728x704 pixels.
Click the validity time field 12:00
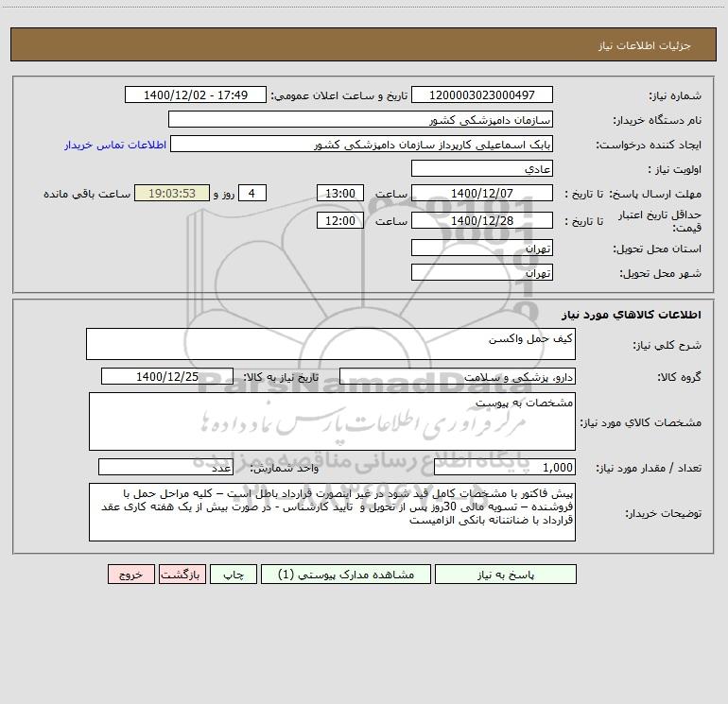339,220
